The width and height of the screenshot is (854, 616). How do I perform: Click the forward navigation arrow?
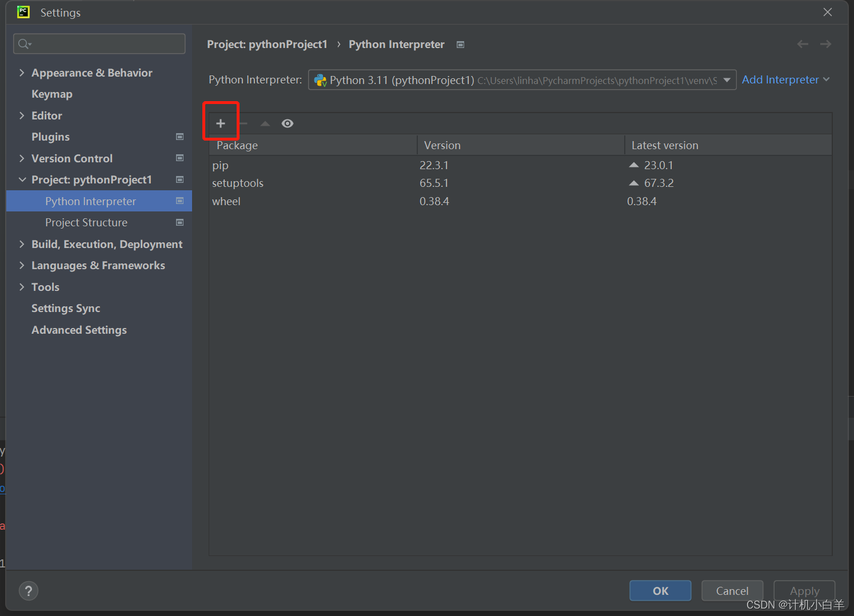point(825,44)
